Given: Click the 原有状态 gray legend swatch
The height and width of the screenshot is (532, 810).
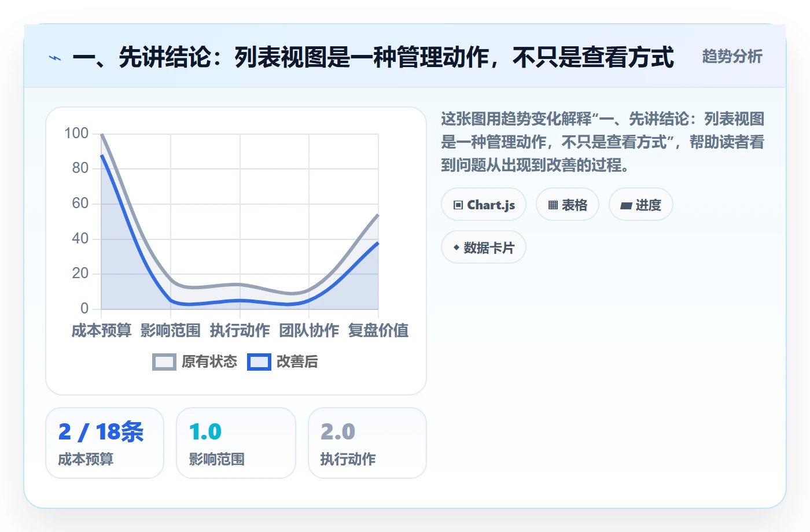Looking at the screenshot, I should coord(164,362).
